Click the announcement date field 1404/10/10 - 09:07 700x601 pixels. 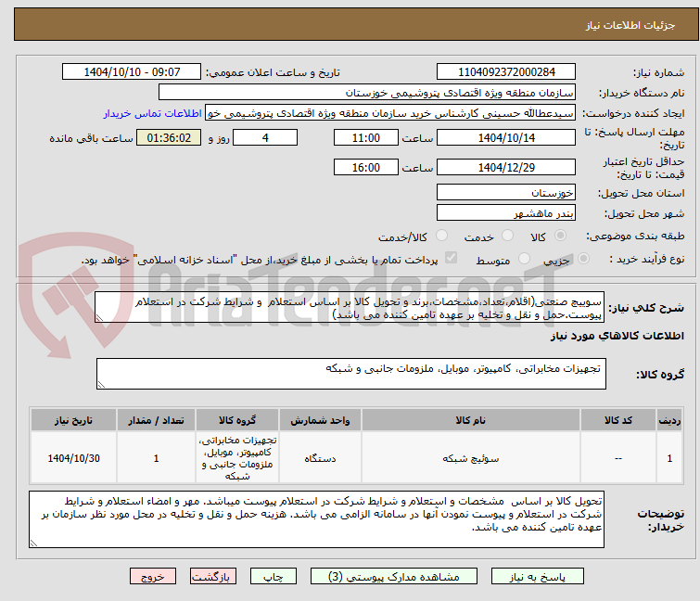(132, 72)
